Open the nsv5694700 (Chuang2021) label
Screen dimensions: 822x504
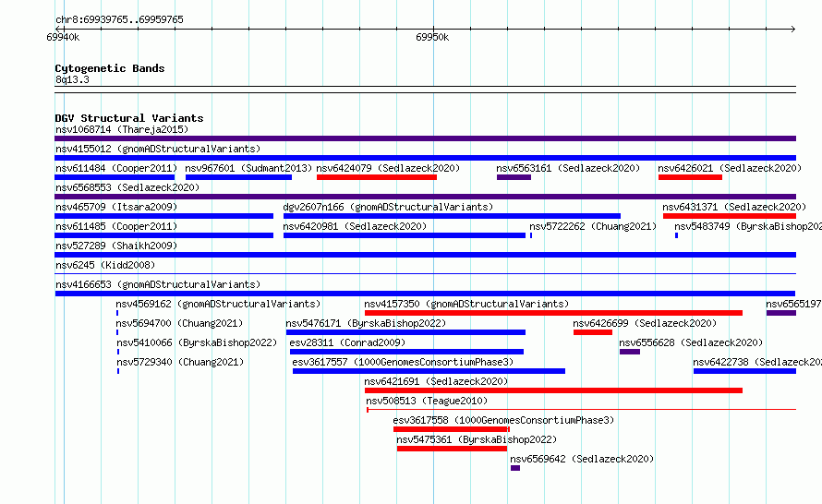coord(180,323)
